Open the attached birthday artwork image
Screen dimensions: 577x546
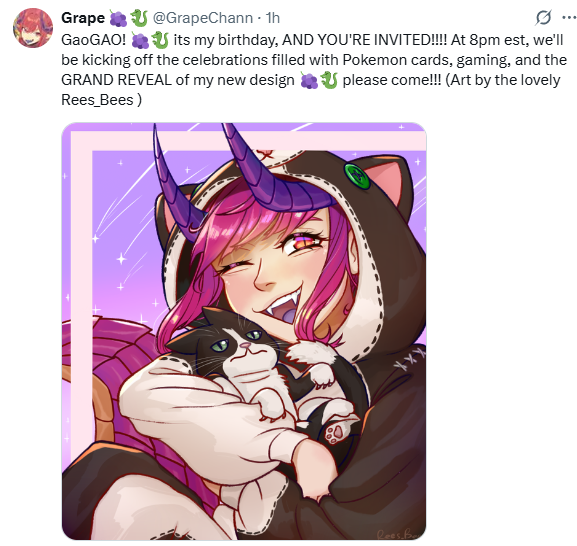pos(244,331)
